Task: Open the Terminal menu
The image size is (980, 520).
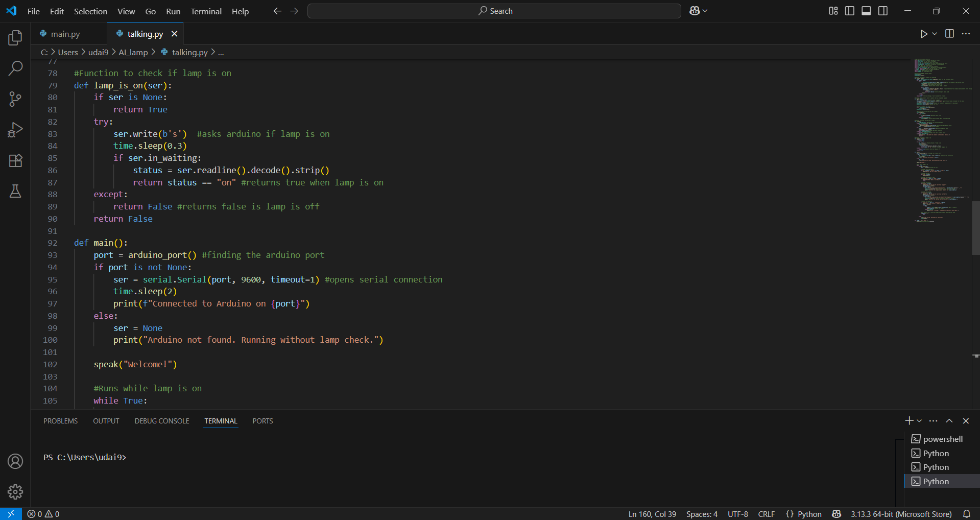Action: 206,11
